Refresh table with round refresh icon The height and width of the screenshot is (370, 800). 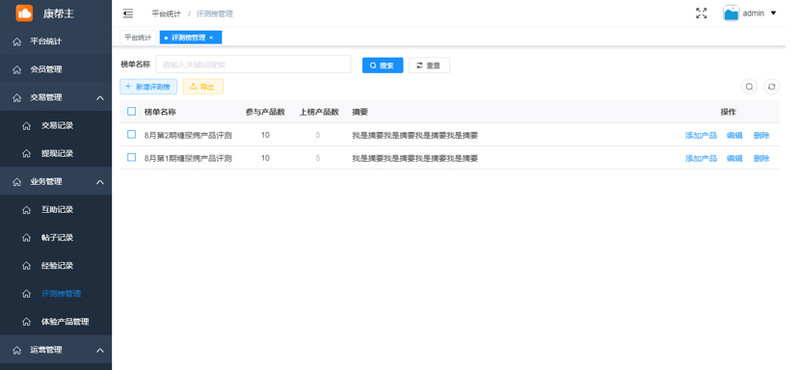(x=771, y=87)
